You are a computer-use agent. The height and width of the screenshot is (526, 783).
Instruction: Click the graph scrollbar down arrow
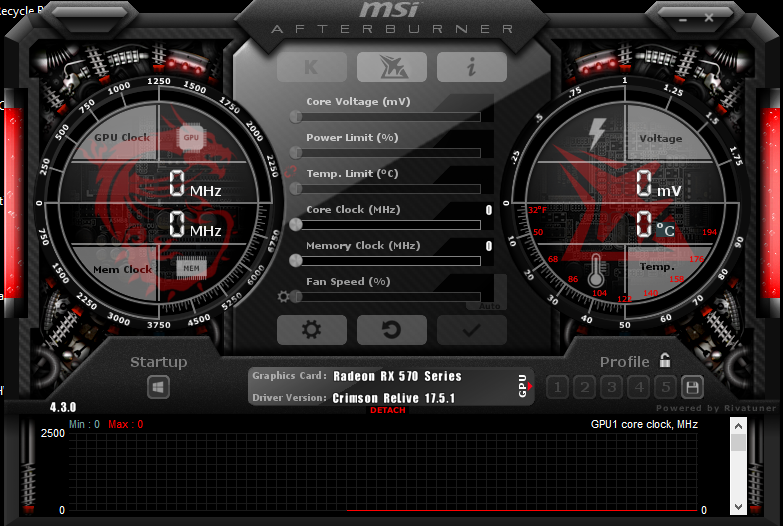click(x=738, y=507)
